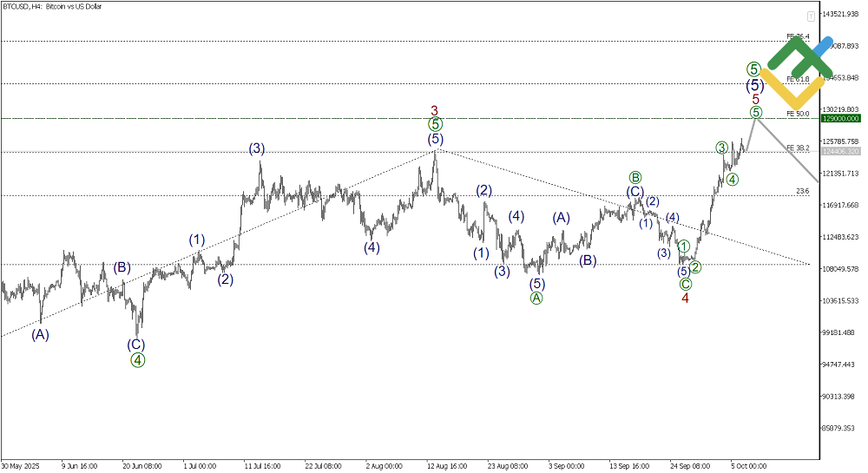
Task: Select the red wave 3 label
Action: point(435,110)
